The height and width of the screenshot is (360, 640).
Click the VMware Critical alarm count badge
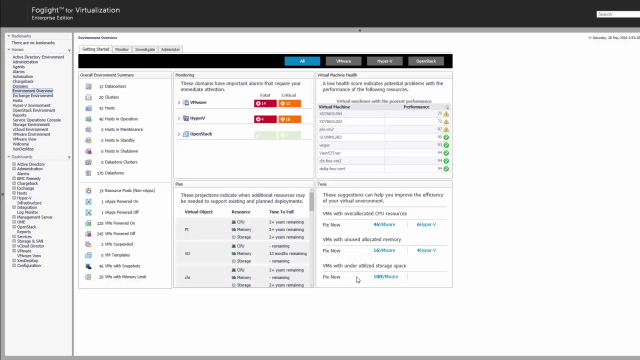click(290, 104)
